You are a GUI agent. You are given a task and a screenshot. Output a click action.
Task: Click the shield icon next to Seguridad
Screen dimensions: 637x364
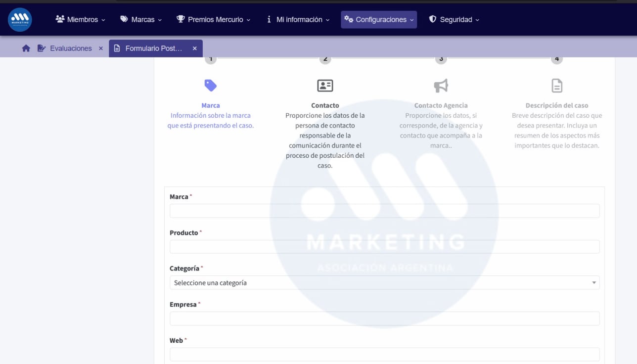(x=433, y=19)
